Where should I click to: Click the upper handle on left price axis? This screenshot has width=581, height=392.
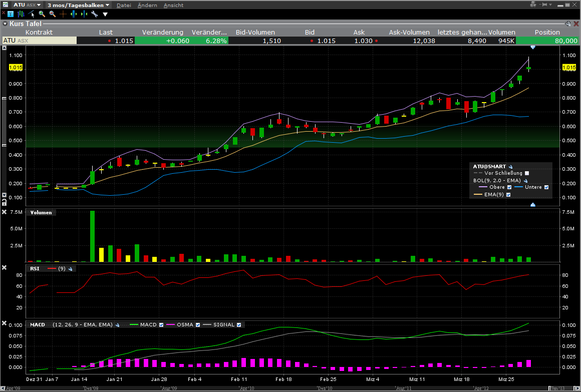(4, 98)
